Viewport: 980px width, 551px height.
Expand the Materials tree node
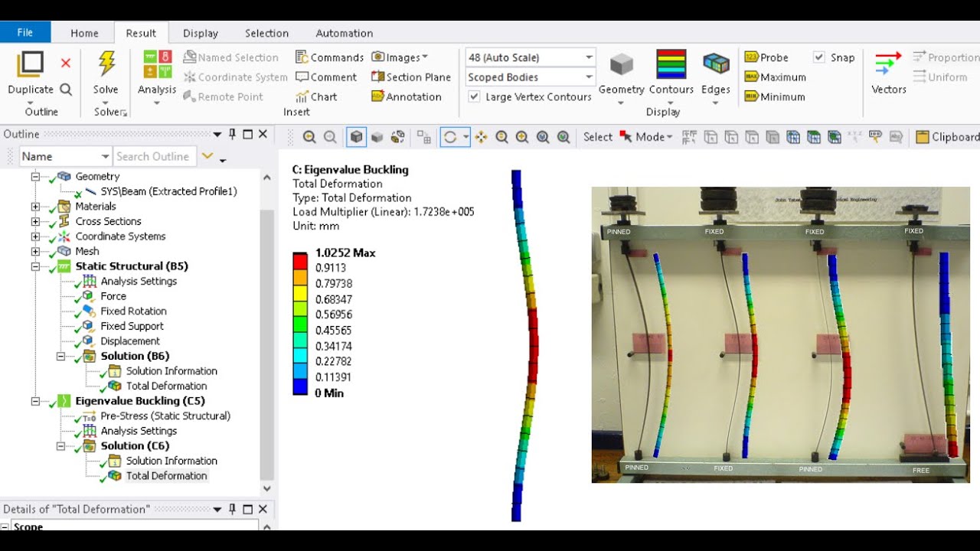(x=35, y=207)
